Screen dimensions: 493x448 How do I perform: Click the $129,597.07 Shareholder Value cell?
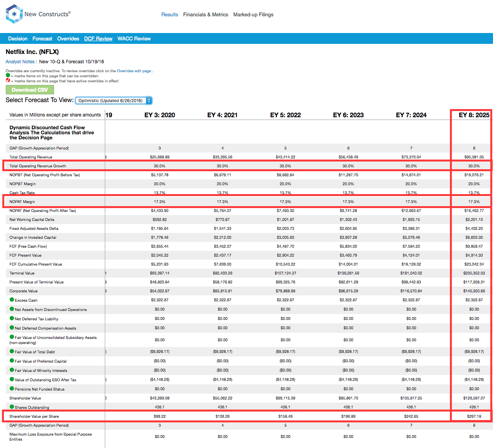474,398
